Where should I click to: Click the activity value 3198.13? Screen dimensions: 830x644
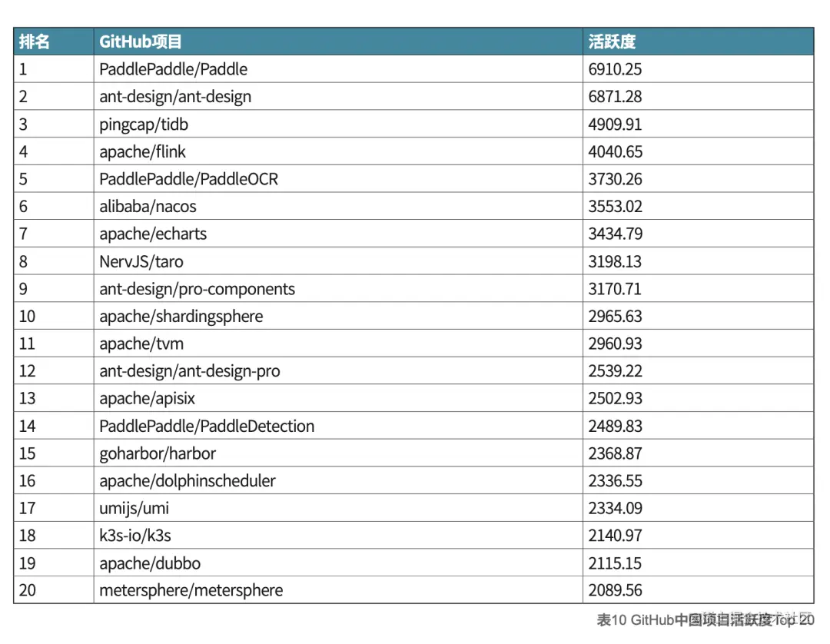pos(615,261)
